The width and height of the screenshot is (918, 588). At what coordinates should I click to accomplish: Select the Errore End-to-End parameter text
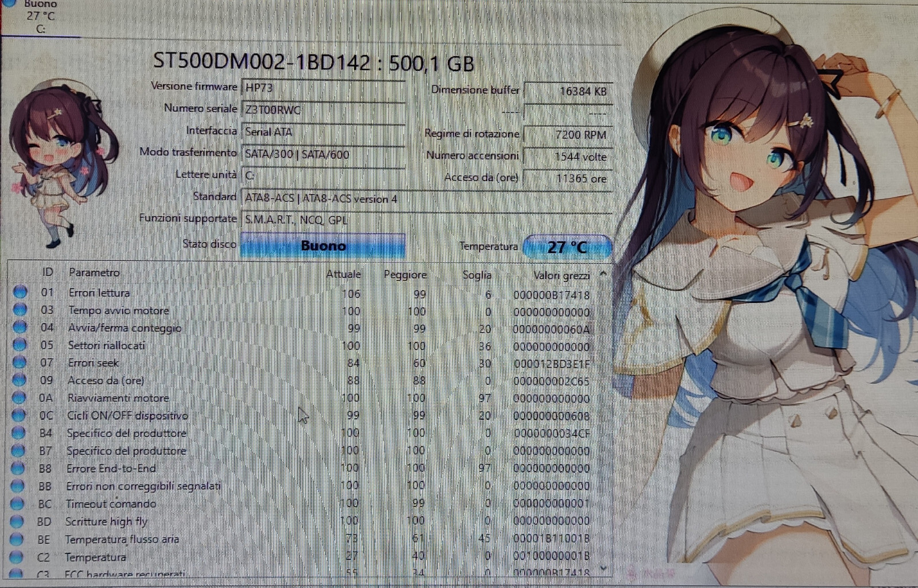pos(111,469)
